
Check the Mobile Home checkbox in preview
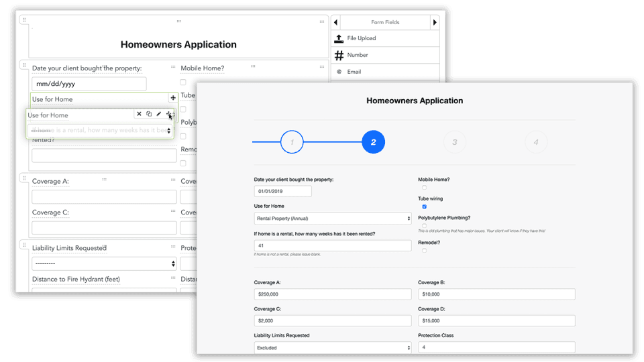424,188
